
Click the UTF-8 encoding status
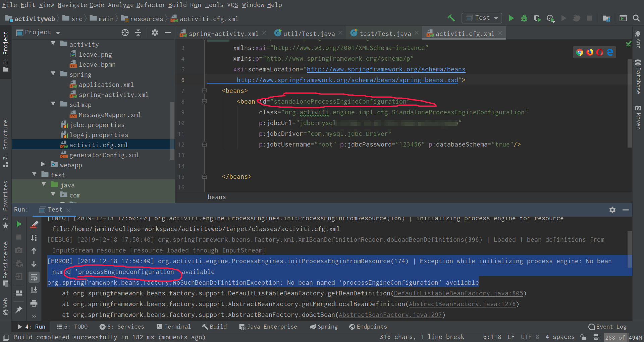[530, 337]
